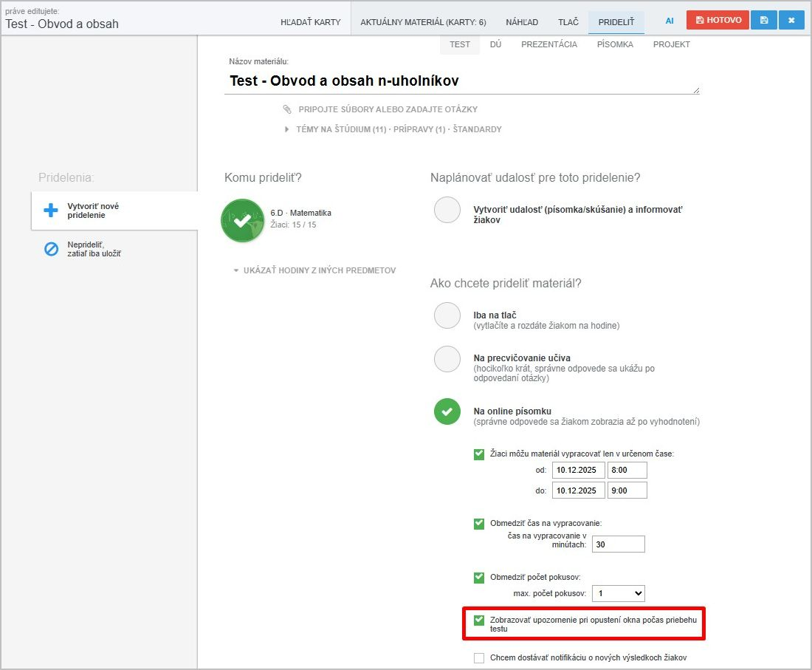Click the blue save floppy disk icon
Screen dimensions: 812x670
pos(763,21)
